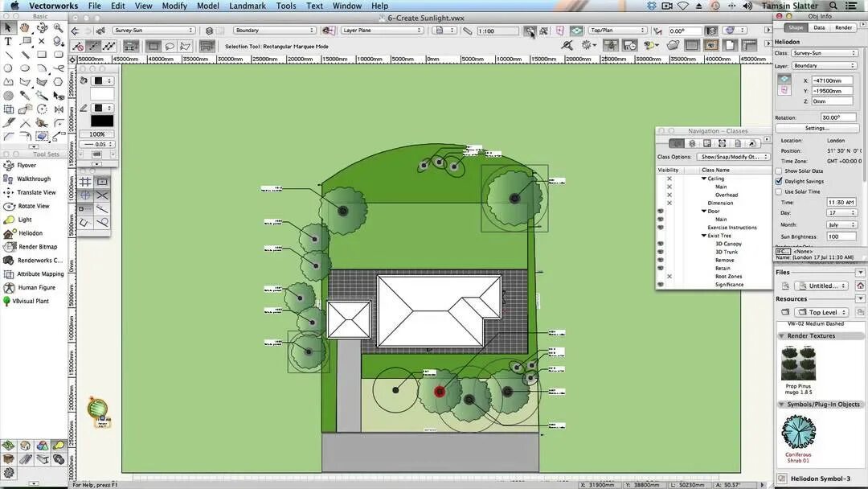
Task: Enable Show Solar Data checkbox
Action: click(x=779, y=171)
